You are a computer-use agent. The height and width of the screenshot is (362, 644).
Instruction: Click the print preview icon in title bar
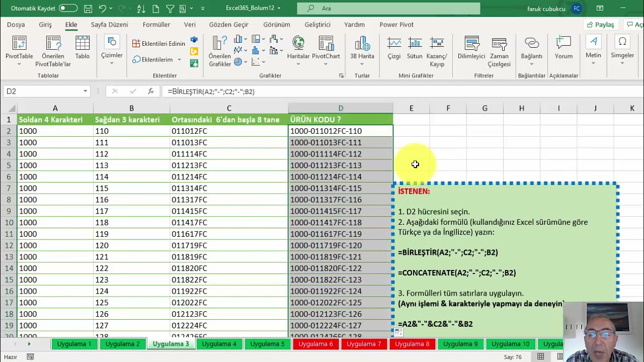click(x=183, y=9)
